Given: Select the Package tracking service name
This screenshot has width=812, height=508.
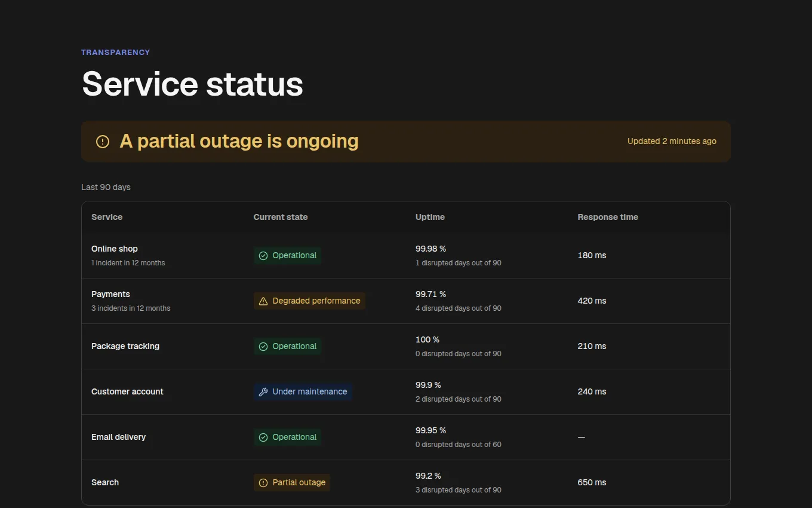Looking at the screenshot, I should click(125, 346).
